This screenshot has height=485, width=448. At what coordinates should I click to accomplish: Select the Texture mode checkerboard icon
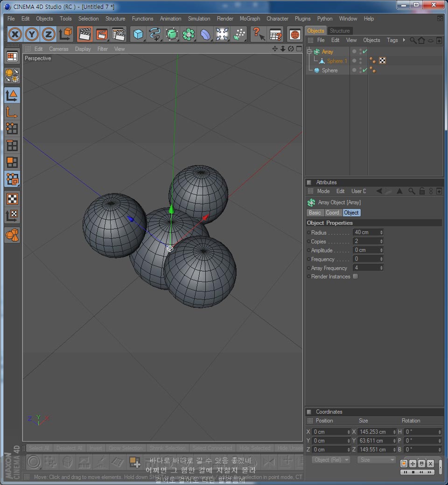pos(12,199)
